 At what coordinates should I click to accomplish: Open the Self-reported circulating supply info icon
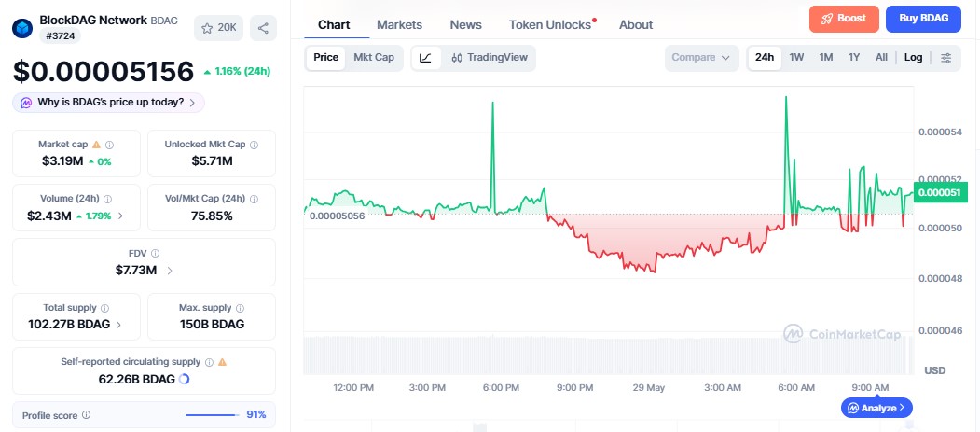click(210, 362)
